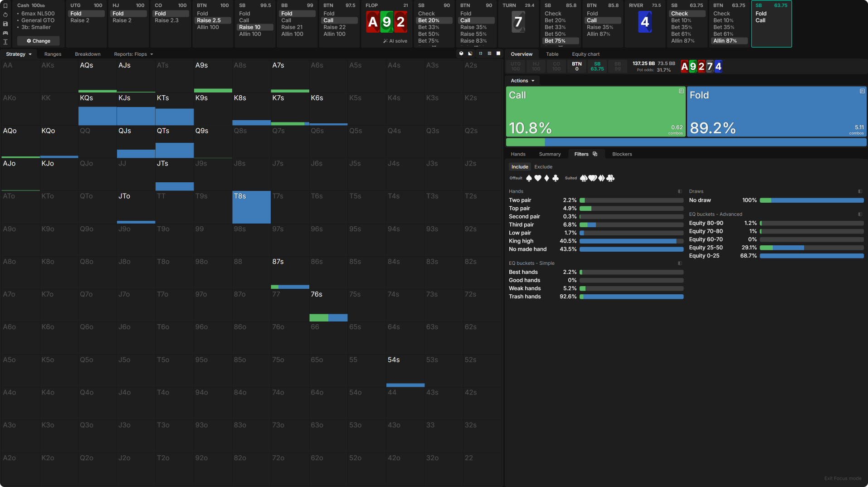Select the cube view mode icon
Viewport: 868px width, 487px height.
click(x=461, y=54)
